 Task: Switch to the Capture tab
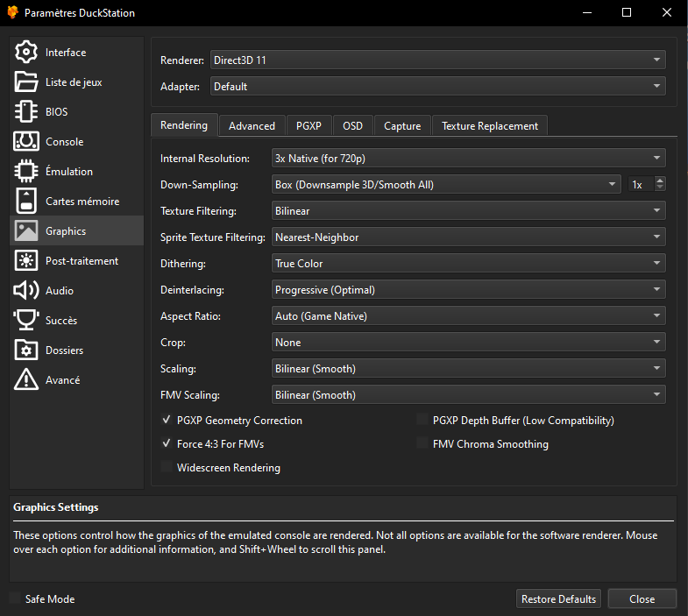[x=402, y=126]
